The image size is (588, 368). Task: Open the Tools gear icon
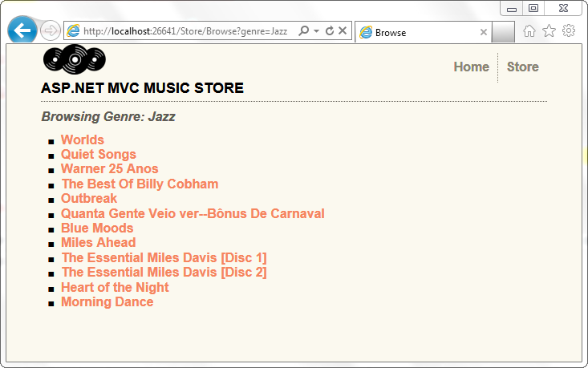pyautogui.click(x=569, y=31)
